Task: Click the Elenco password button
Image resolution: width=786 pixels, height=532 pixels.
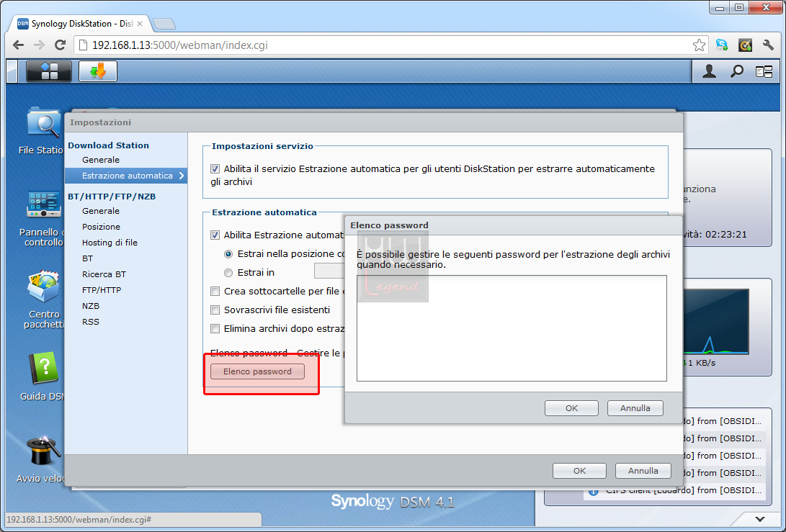Action: (x=257, y=371)
